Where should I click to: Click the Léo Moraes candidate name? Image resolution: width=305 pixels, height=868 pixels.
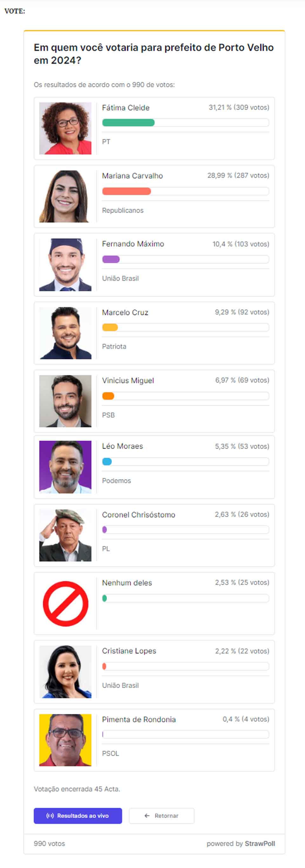click(x=122, y=446)
